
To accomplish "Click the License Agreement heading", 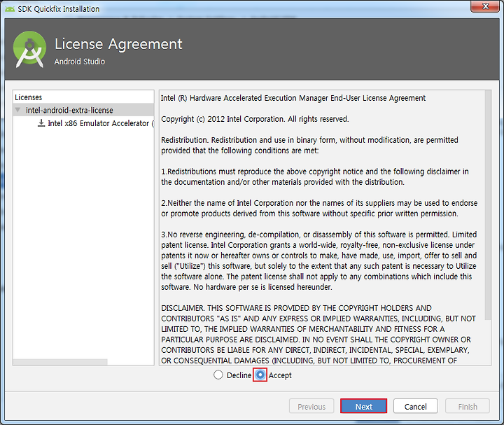I will click(118, 43).
